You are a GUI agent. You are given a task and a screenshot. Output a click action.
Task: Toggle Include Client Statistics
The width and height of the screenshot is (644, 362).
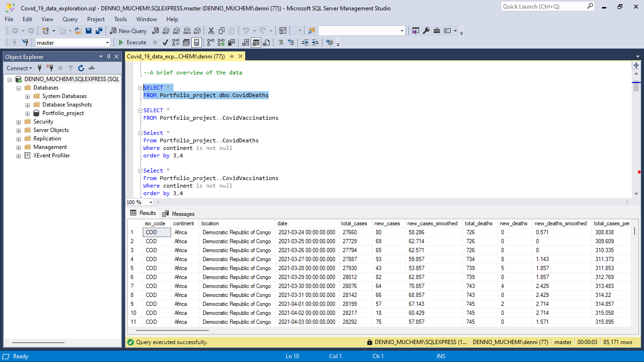(231, 42)
